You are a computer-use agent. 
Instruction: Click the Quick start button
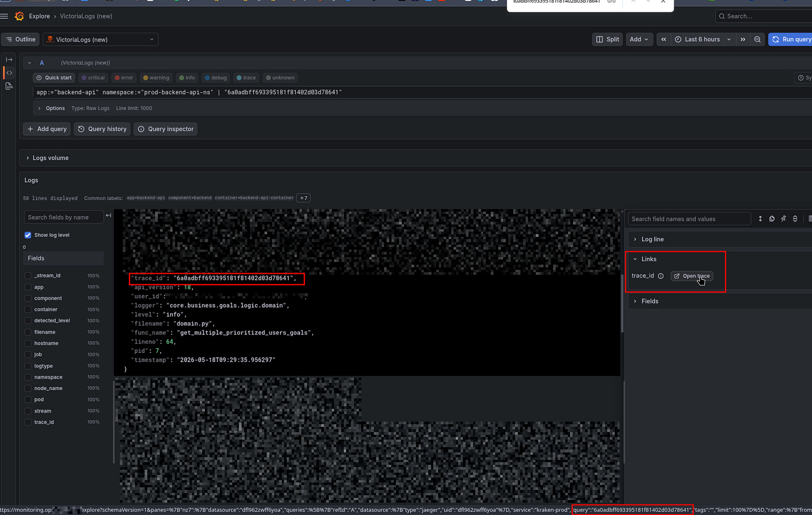coord(54,77)
